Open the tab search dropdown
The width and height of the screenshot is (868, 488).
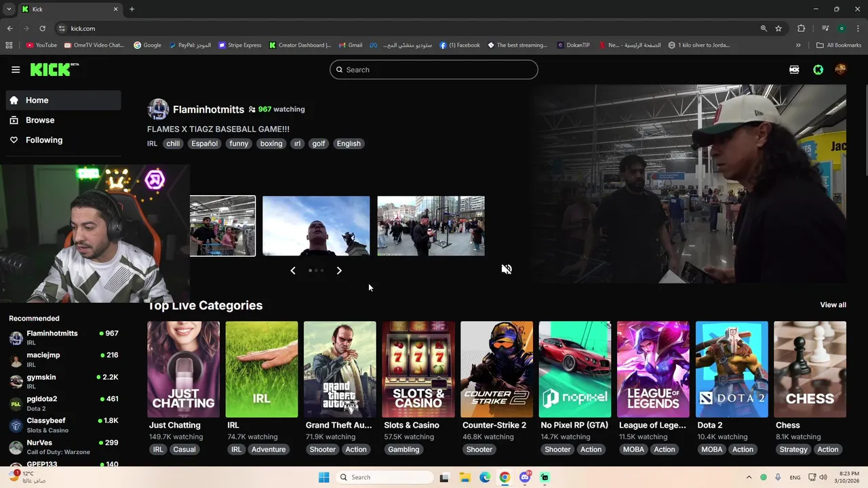[x=9, y=9]
